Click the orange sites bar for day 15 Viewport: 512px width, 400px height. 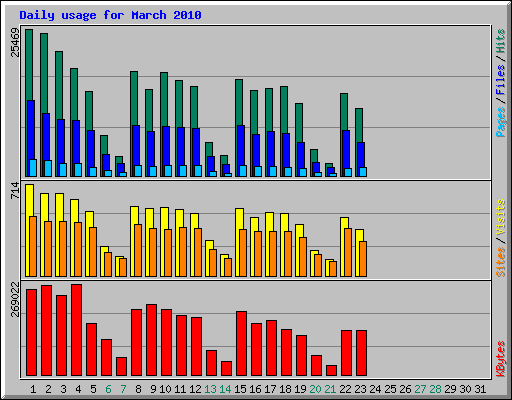243,253
